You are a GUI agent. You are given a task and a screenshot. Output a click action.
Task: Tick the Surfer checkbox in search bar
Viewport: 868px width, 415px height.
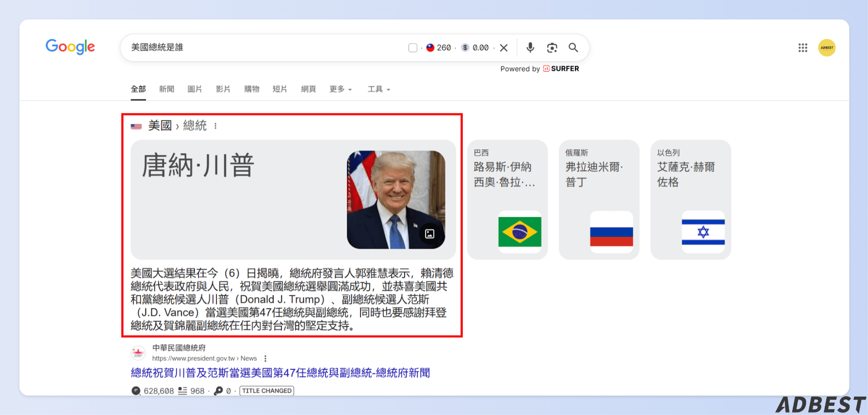pos(413,48)
